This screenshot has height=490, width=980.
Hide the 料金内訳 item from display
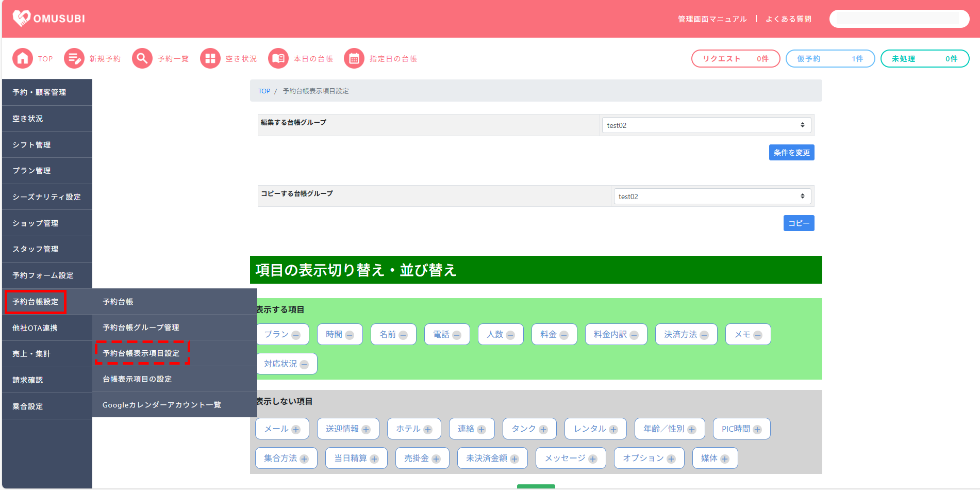tap(634, 335)
